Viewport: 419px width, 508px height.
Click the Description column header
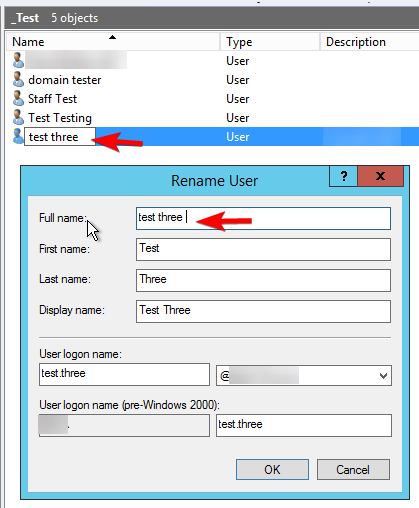[x=369, y=42]
